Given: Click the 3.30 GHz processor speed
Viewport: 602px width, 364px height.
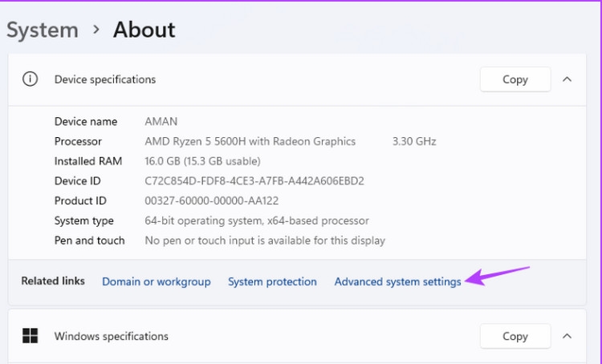Looking at the screenshot, I should click(414, 142).
